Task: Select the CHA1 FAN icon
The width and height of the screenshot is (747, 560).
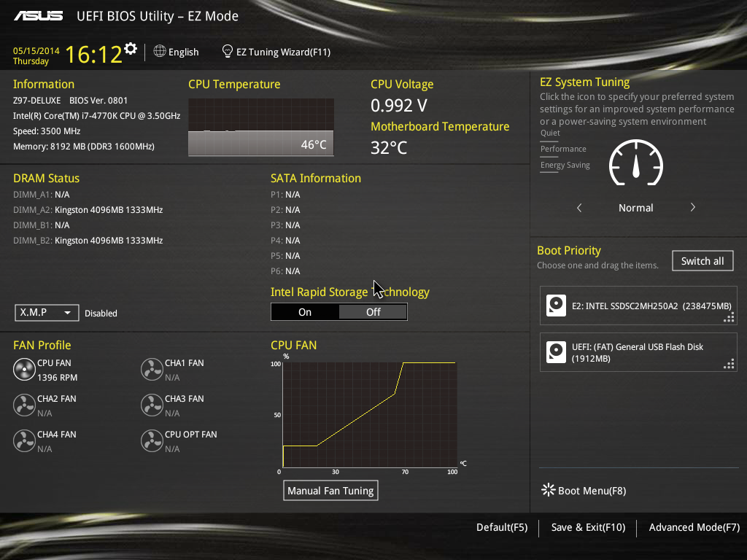Action: [152, 370]
